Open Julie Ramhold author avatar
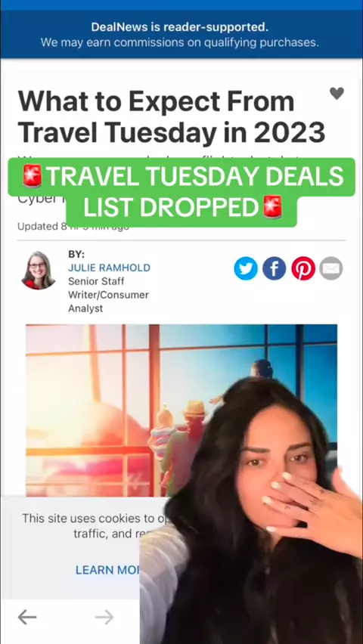Screen dimensions: 363x644 coord(38,271)
